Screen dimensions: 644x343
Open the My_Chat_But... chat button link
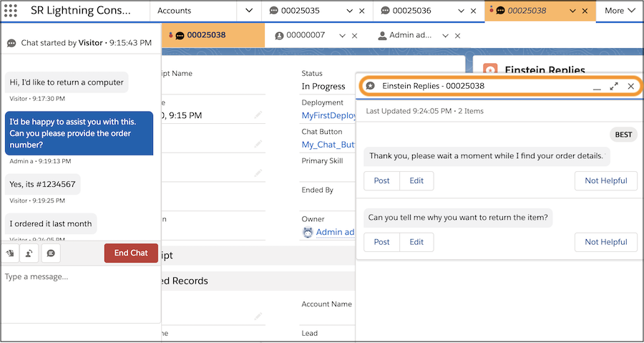pyautogui.click(x=328, y=145)
